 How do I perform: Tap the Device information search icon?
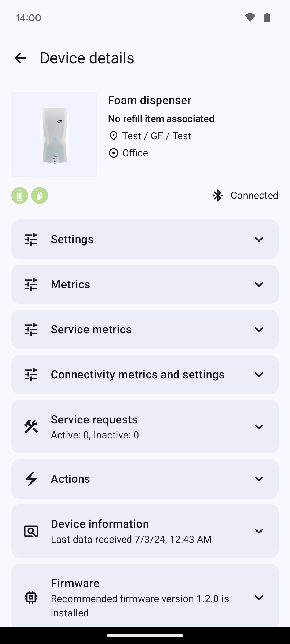coord(31,531)
